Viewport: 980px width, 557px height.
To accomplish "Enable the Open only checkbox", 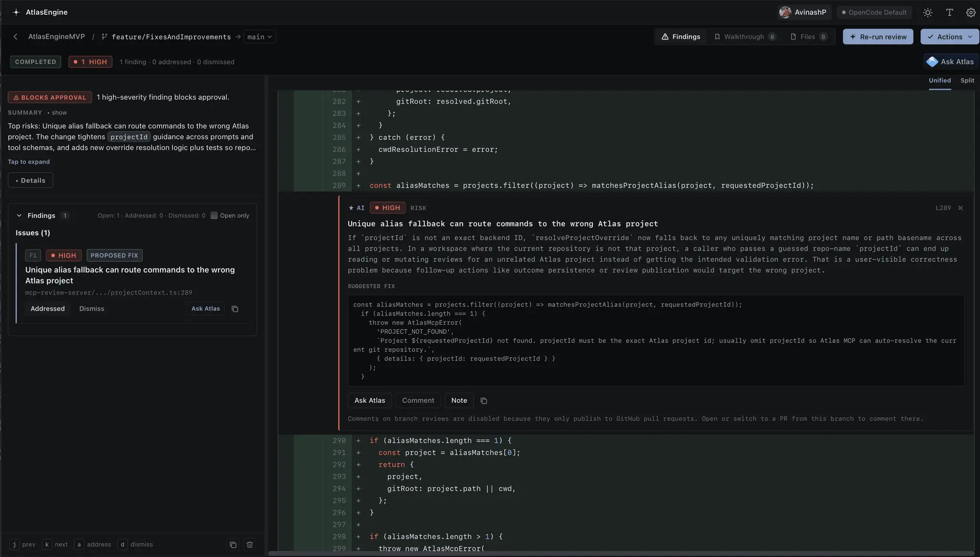I will [214, 216].
